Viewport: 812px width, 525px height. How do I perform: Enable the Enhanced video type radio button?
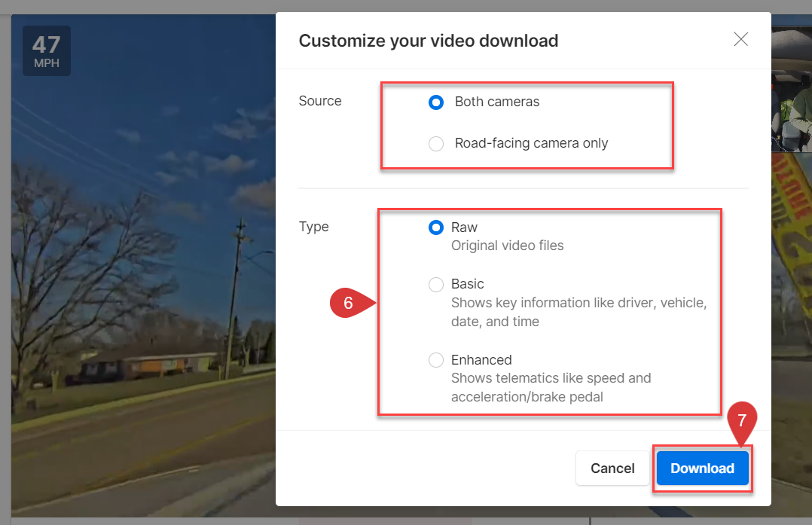[x=436, y=360]
